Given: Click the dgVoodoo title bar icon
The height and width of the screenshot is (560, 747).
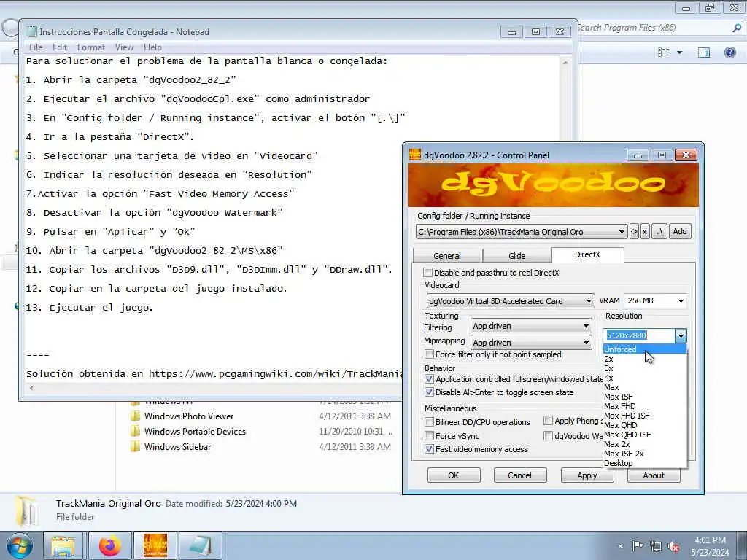Looking at the screenshot, I should tap(415, 155).
